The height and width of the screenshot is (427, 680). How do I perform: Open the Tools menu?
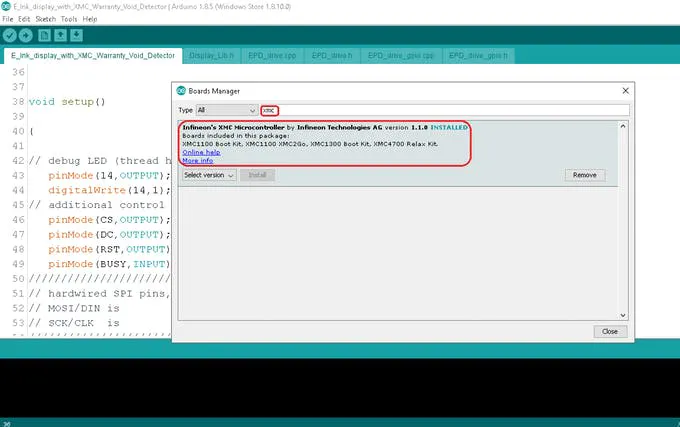click(x=69, y=19)
